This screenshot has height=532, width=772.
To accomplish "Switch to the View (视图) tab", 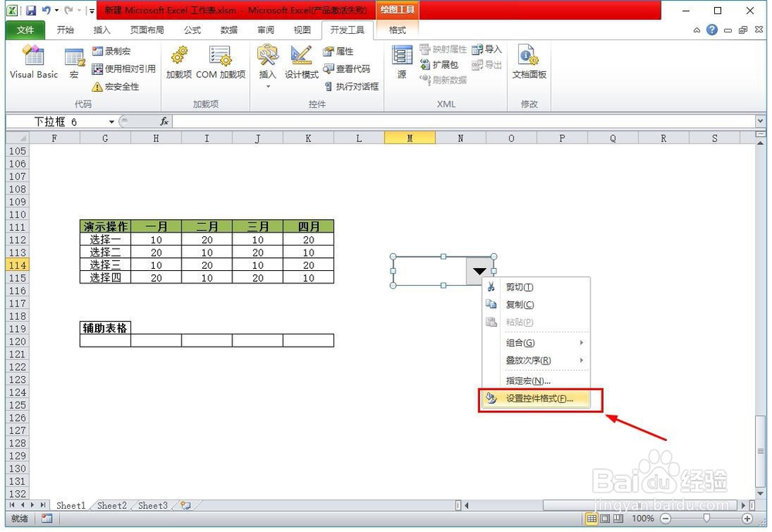I will coord(302,30).
